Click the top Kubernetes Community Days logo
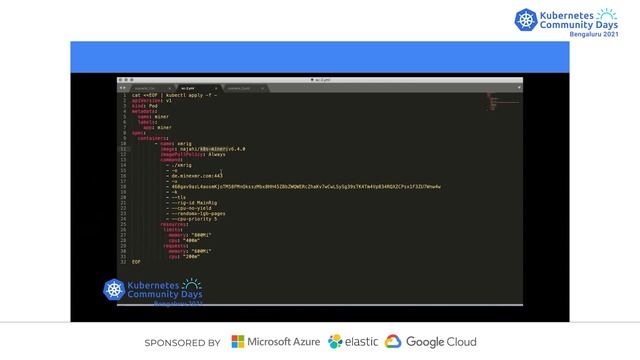The width and height of the screenshot is (640, 360). [566, 23]
